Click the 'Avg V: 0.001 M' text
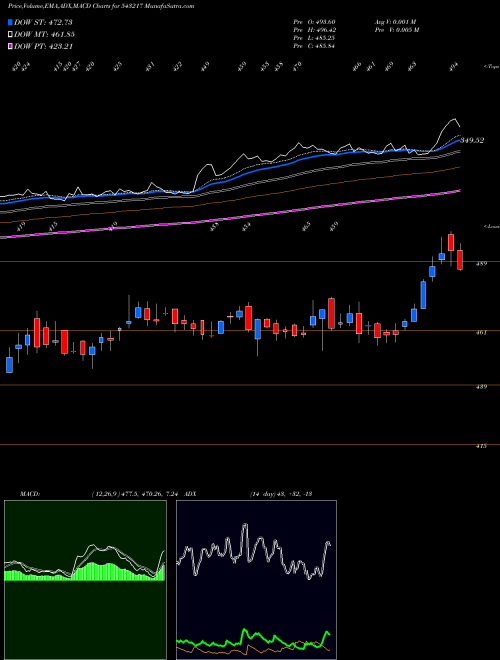The width and height of the screenshot is (500, 660). [396, 22]
